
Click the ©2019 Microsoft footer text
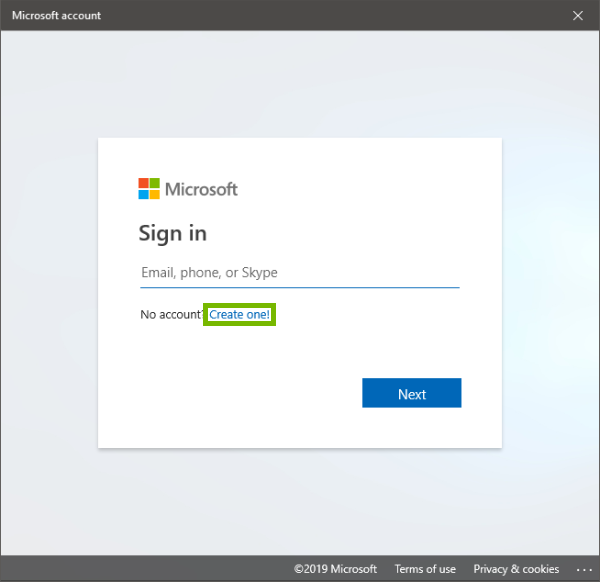[335, 569]
